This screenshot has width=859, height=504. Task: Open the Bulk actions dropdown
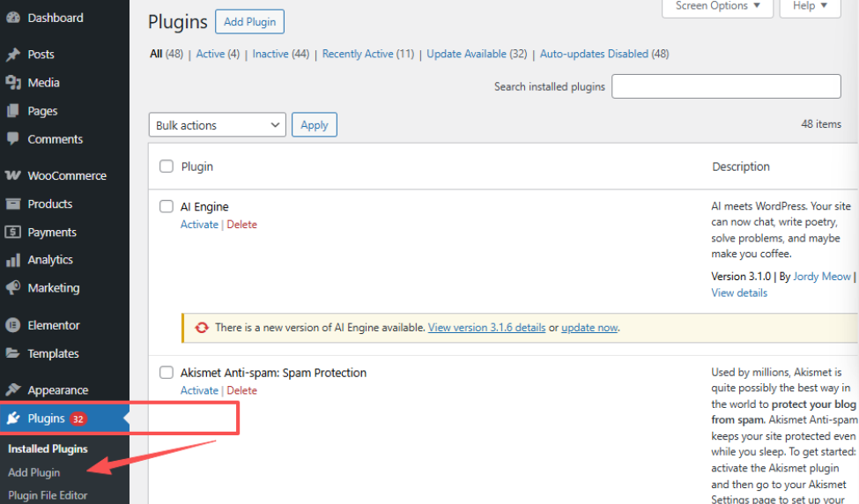click(217, 125)
